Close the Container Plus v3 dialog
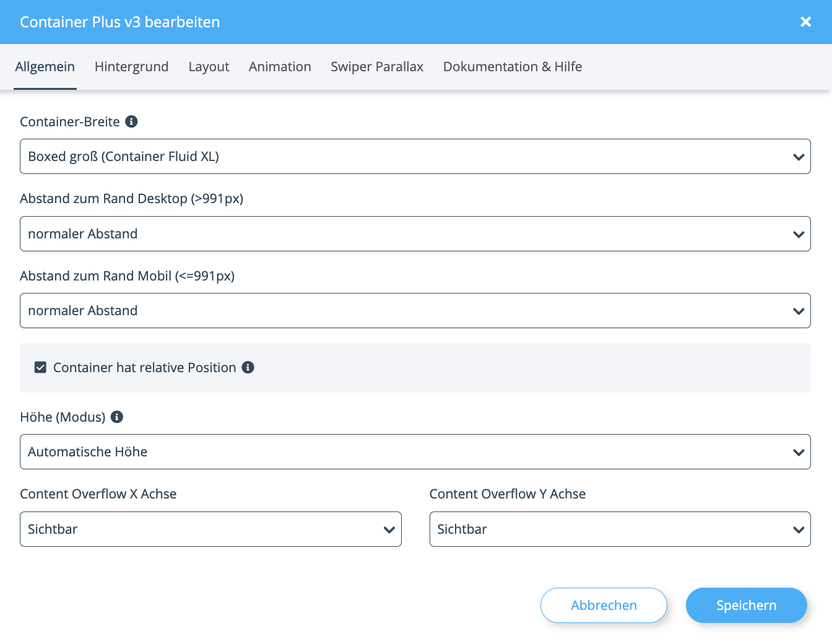 tap(805, 22)
